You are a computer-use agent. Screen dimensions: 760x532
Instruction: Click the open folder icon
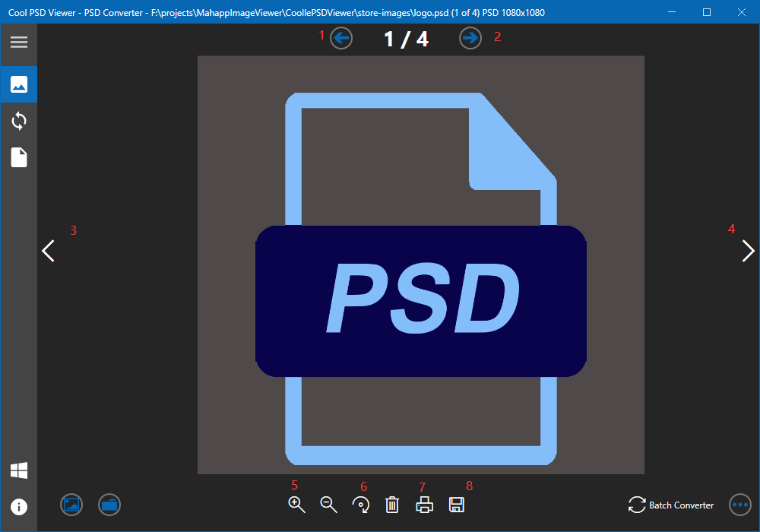(109, 505)
